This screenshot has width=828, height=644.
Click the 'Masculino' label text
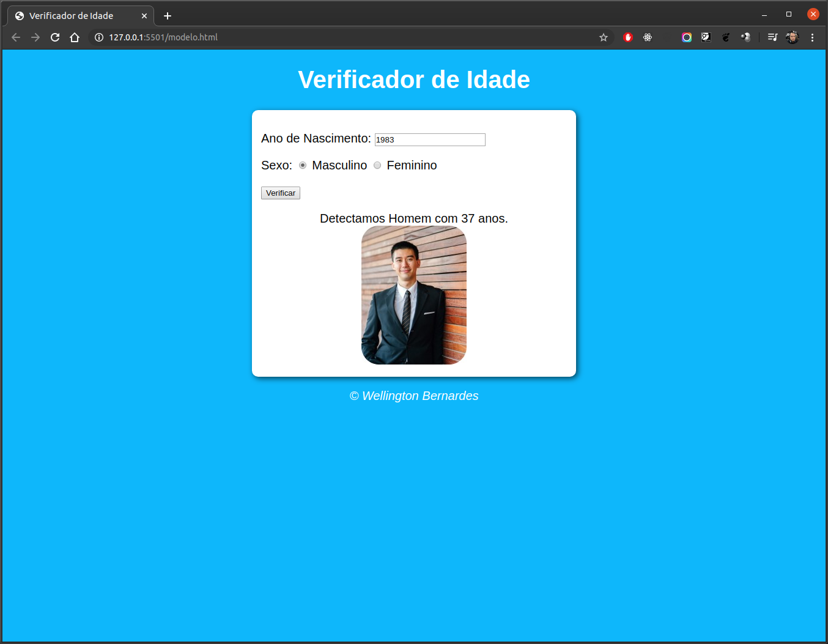(339, 165)
